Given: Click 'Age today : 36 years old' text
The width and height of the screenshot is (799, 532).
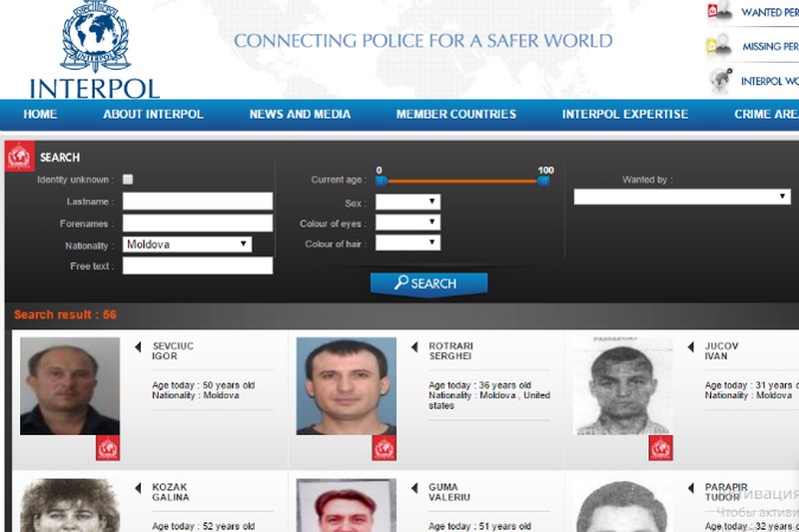Looking at the screenshot, I should [x=479, y=385].
